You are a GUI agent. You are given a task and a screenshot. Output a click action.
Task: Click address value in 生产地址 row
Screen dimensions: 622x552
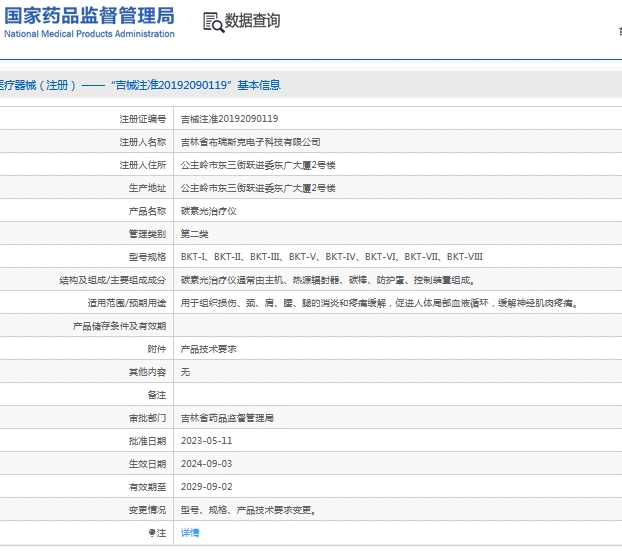pyautogui.click(x=258, y=188)
